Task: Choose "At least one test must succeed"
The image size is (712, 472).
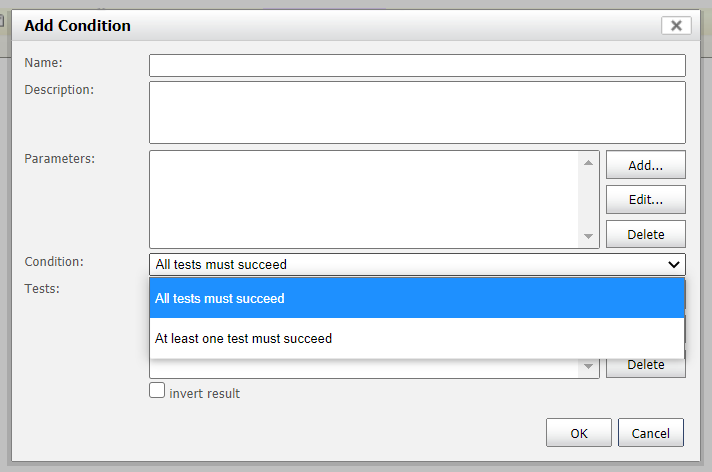Action: click(x=417, y=338)
